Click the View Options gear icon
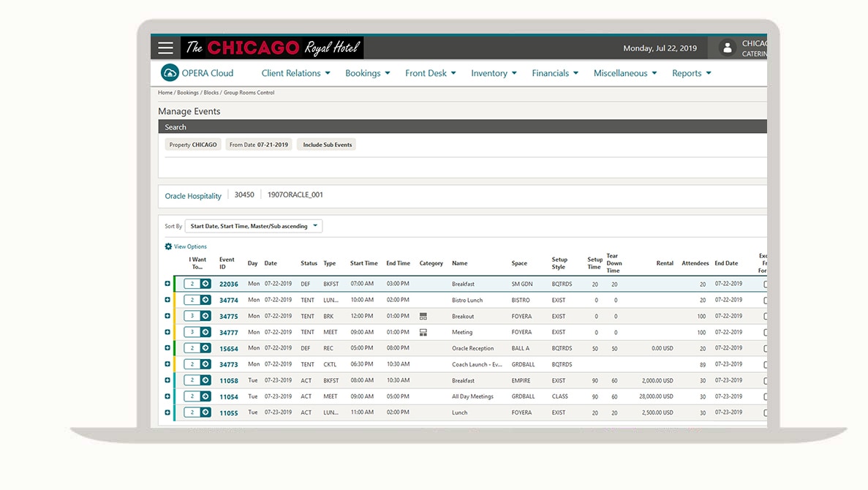This screenshot has height=490, width=868. click(x=168, y=247)
